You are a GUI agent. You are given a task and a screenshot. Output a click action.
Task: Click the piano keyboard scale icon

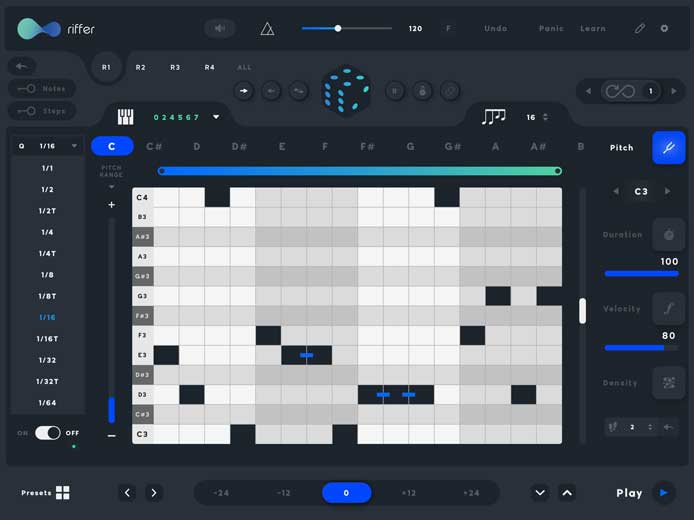coord(126,117)
